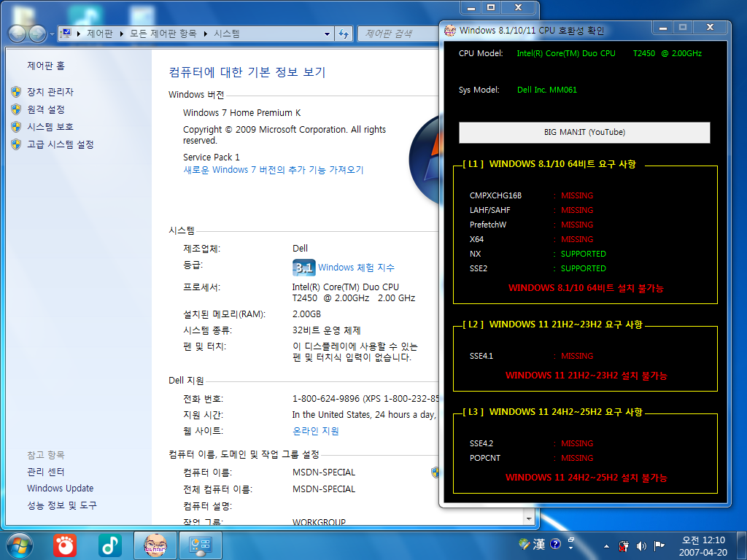Screen dimensions: 747x560
Task: Open Remote Settings (원격 설정) link
Action: (46, 109)
